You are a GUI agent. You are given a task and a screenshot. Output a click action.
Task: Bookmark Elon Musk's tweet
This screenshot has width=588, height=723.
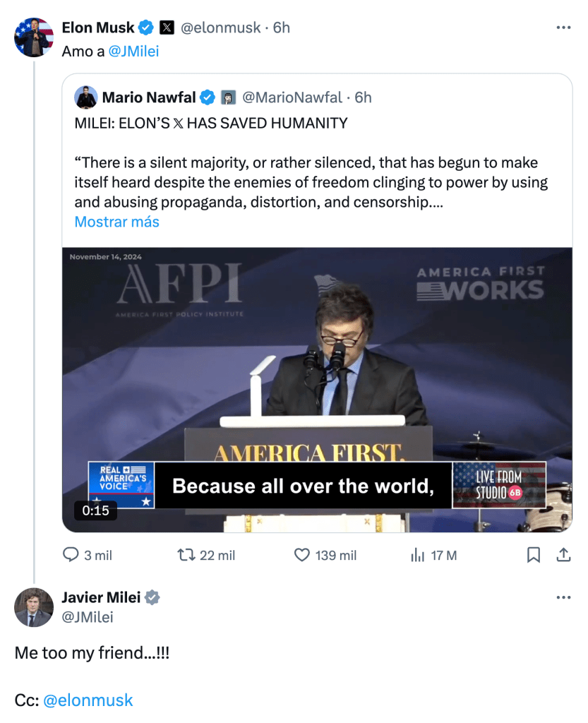click(x=534, y=555)
